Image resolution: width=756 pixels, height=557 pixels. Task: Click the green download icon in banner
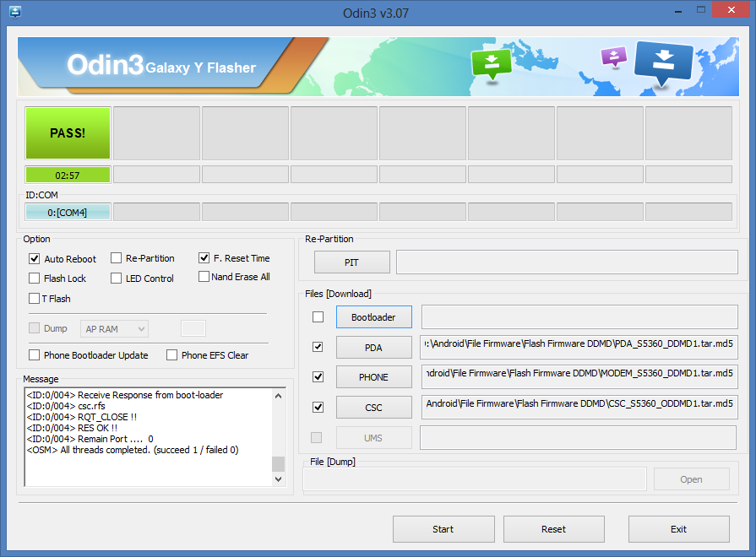(x=492, y=64)
